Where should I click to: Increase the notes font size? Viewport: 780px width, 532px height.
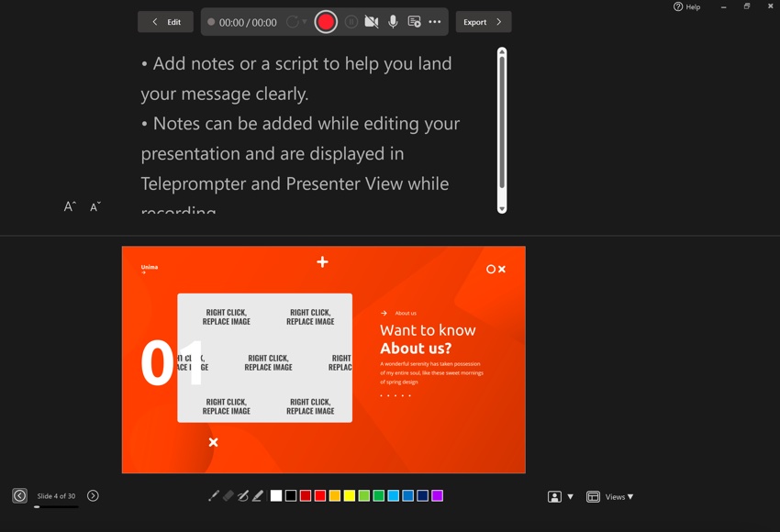(70, 206)
